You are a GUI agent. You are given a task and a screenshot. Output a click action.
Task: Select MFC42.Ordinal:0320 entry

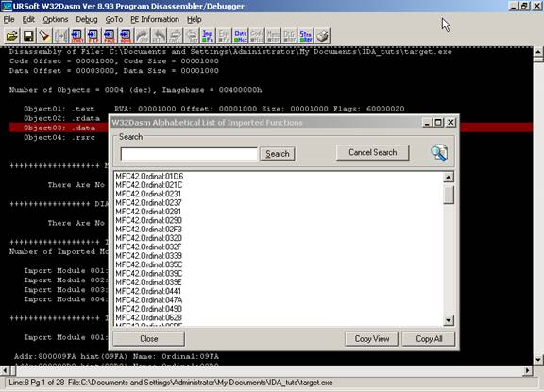pos(148,238)
